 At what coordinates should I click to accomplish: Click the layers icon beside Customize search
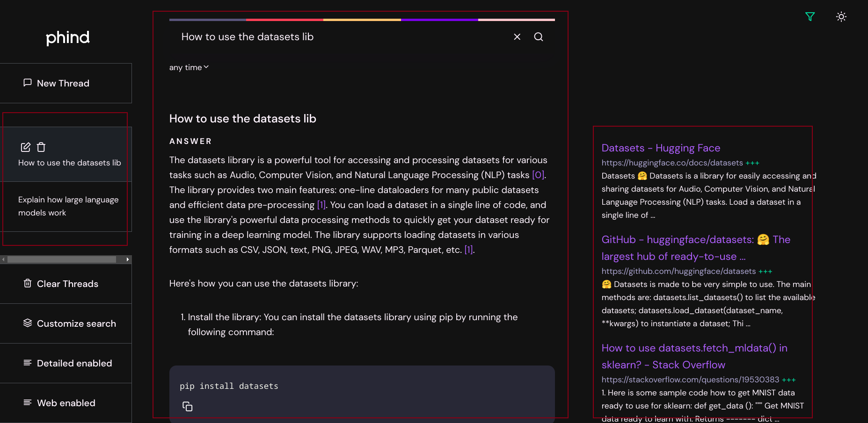tap(28, 323)
